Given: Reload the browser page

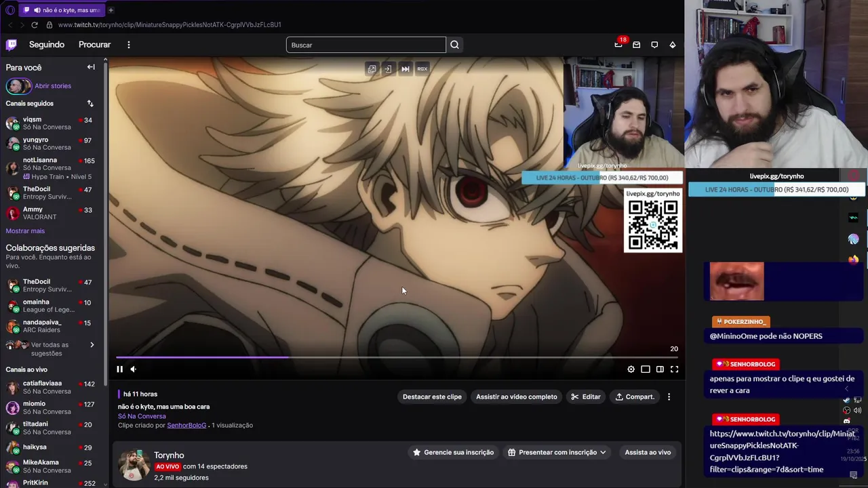Looking at the screenshot, I should coord(35,25).
